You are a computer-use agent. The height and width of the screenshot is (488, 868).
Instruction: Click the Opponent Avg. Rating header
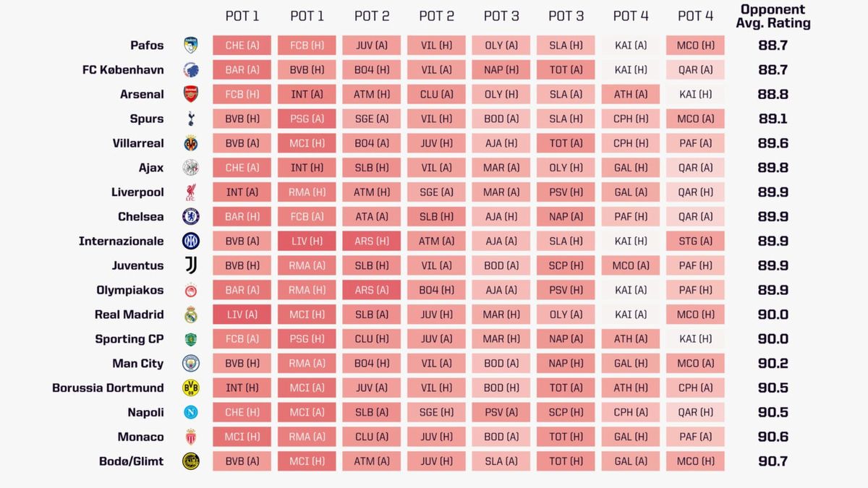pos(773,16)
